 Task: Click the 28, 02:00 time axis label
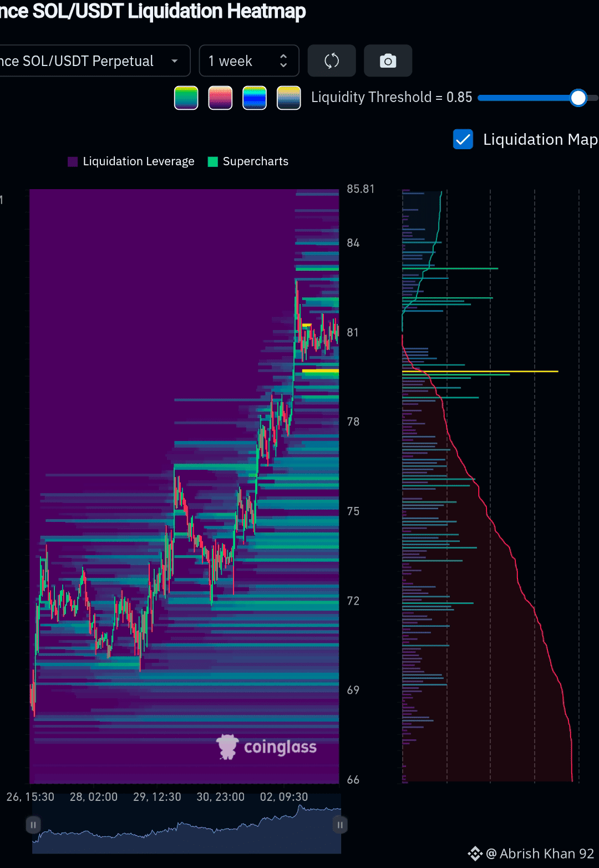pos(94,797)
